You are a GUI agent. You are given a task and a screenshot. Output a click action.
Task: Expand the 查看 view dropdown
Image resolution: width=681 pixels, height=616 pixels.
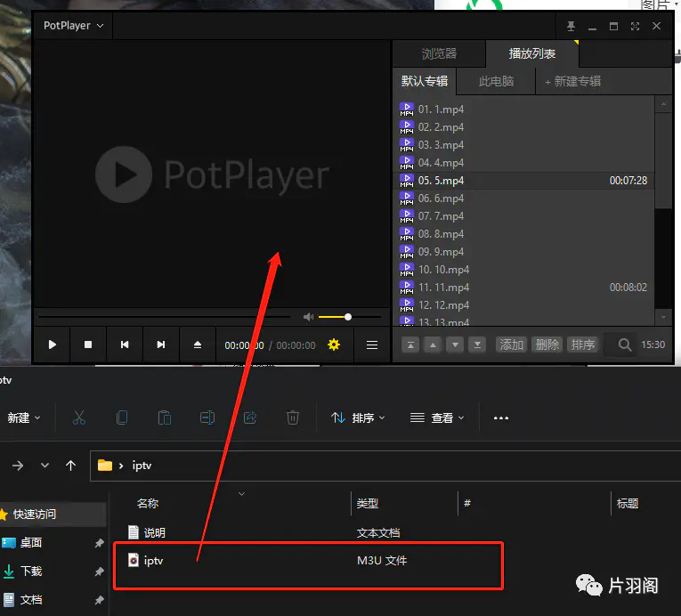pyautogui.click(x=436, y=417)
